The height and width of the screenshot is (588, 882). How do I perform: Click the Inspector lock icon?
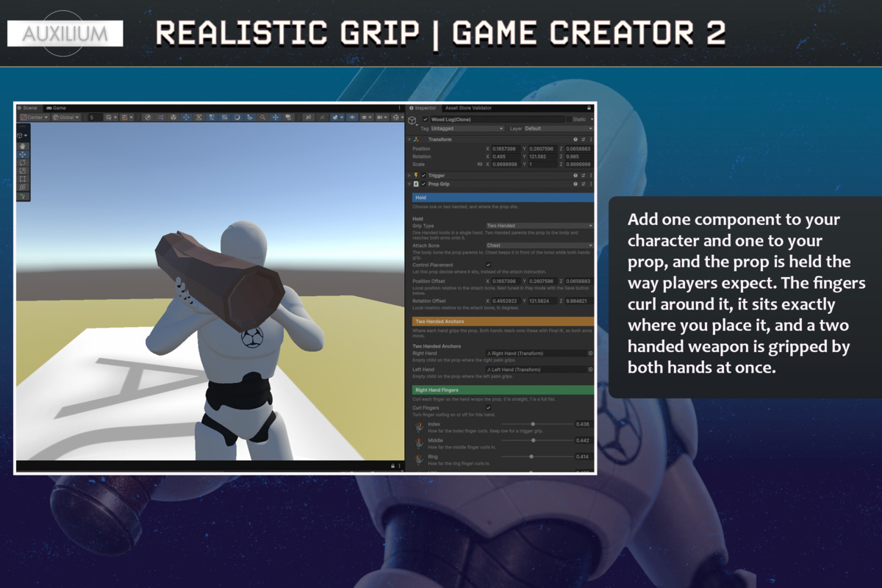589,108
